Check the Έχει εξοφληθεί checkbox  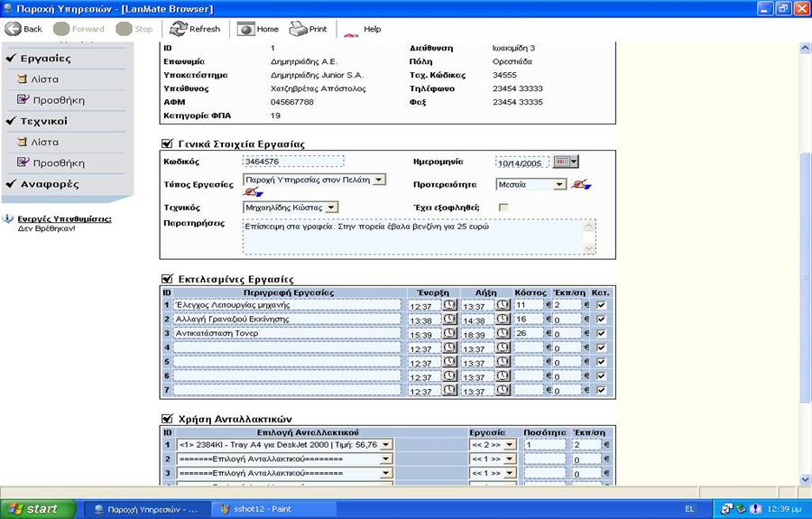pos(503,208)
